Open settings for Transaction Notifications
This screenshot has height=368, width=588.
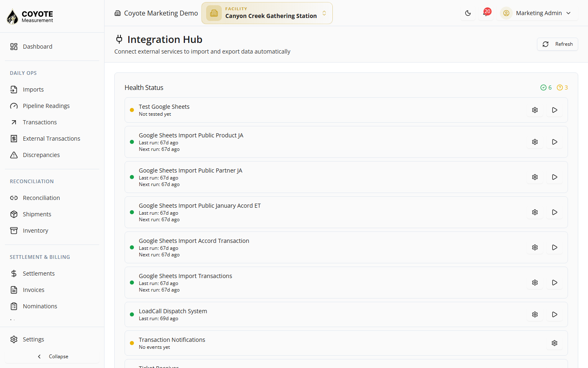555,343
